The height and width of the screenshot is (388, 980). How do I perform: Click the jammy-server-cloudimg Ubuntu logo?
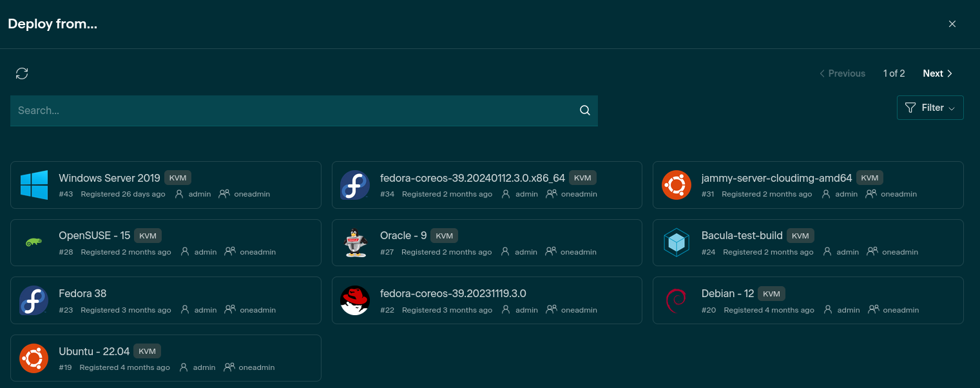[676, 185]
